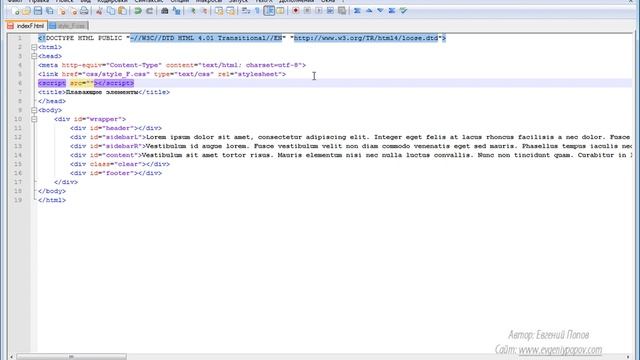Switch to the style_F.css tab

tap(68, 26)
